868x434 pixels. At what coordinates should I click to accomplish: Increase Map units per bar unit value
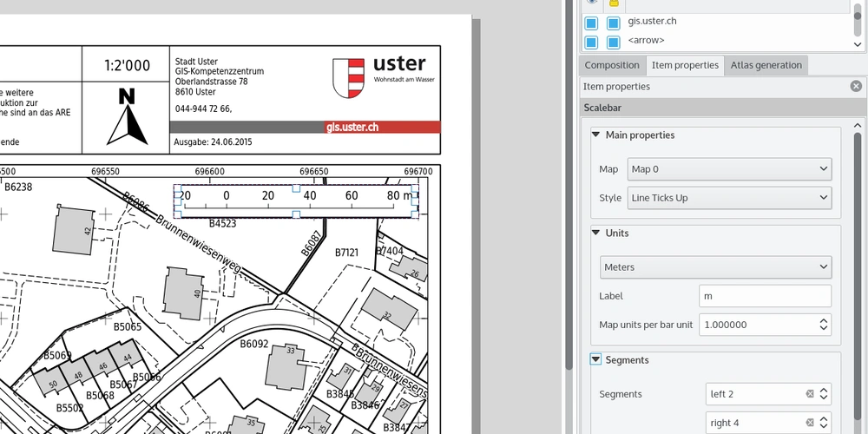[x=824, y=320]
